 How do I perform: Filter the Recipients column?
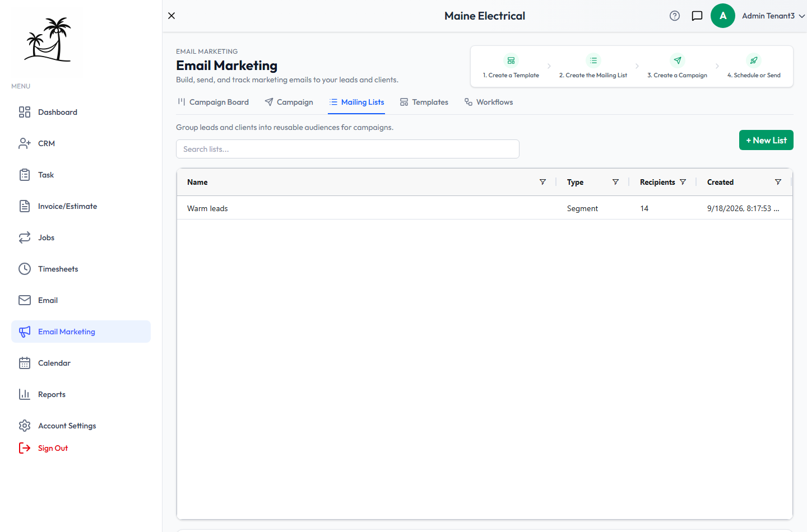683,182
